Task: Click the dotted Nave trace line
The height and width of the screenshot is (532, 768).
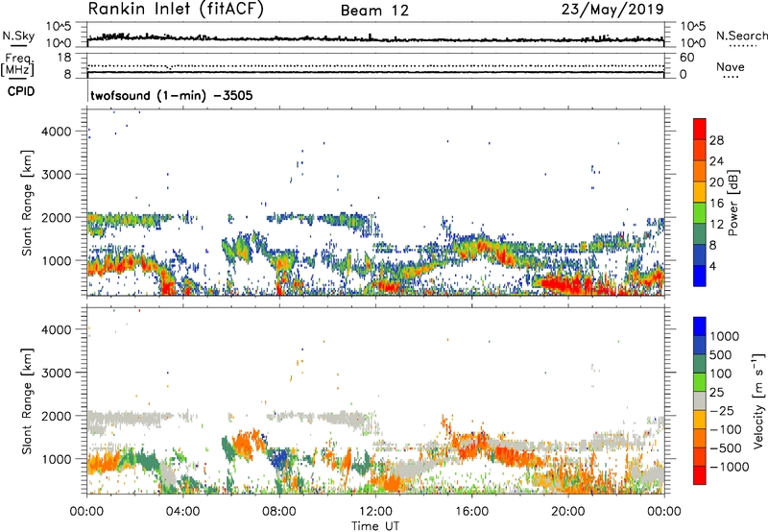Action: [x=375, y=65]
